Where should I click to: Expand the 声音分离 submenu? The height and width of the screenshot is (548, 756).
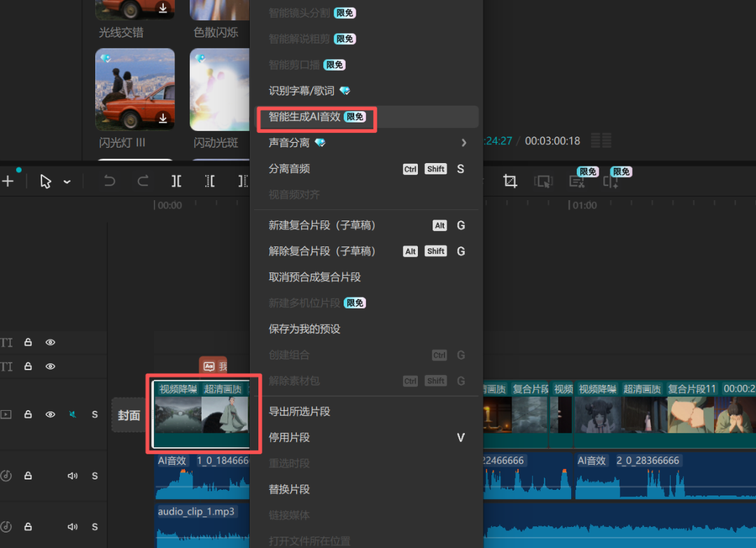tap(463, 143)
